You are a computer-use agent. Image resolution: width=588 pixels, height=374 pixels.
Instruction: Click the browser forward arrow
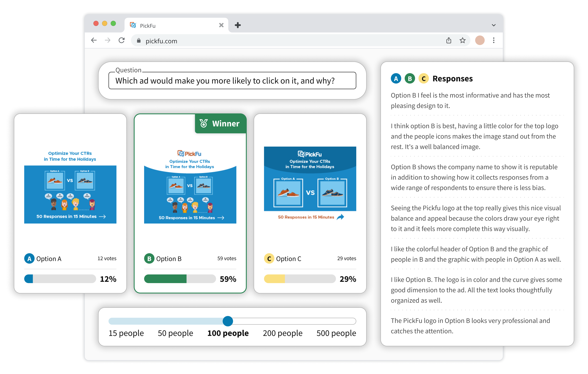(x=108, y=40)
